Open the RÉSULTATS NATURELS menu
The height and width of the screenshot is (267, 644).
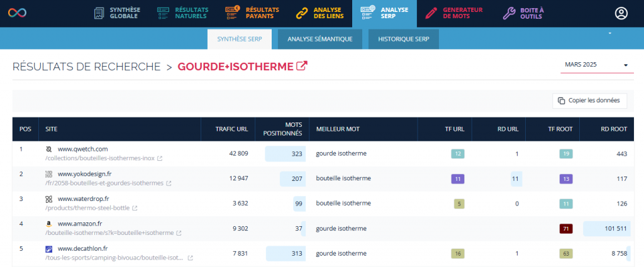[x=182, y=13]
